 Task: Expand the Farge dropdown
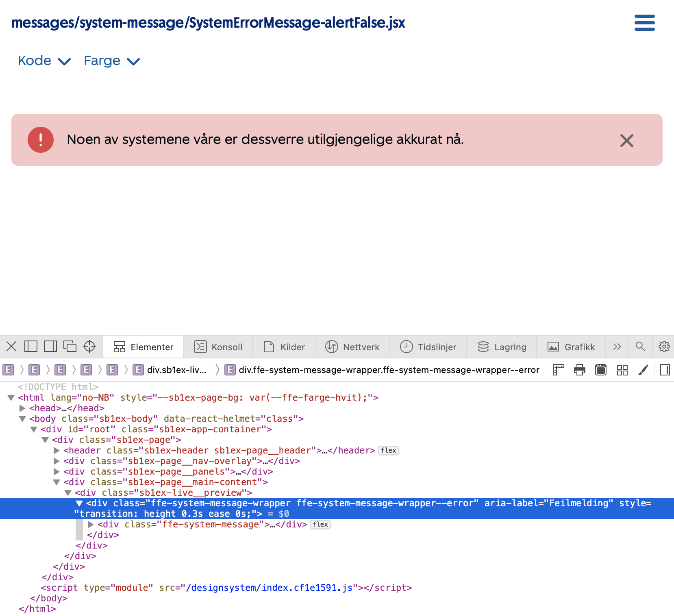pyautogui.click(x=112, y=61)
